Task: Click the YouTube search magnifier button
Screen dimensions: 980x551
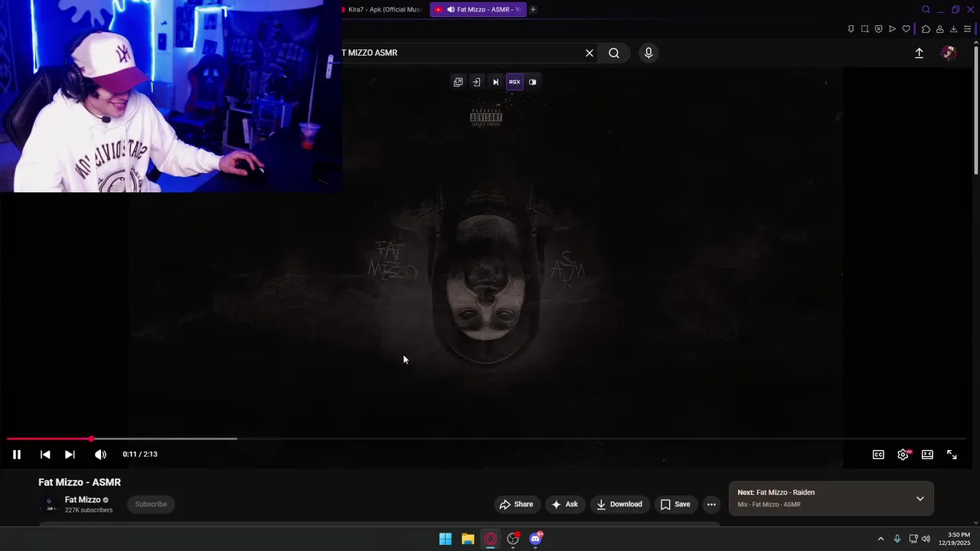Action: [x=614, y=53]
